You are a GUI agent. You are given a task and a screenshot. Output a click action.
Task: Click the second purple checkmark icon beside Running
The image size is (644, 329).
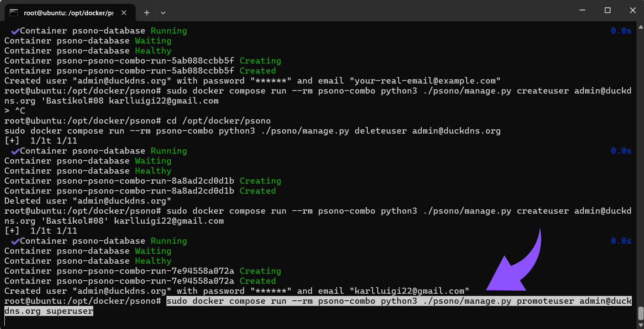point(15,151)
